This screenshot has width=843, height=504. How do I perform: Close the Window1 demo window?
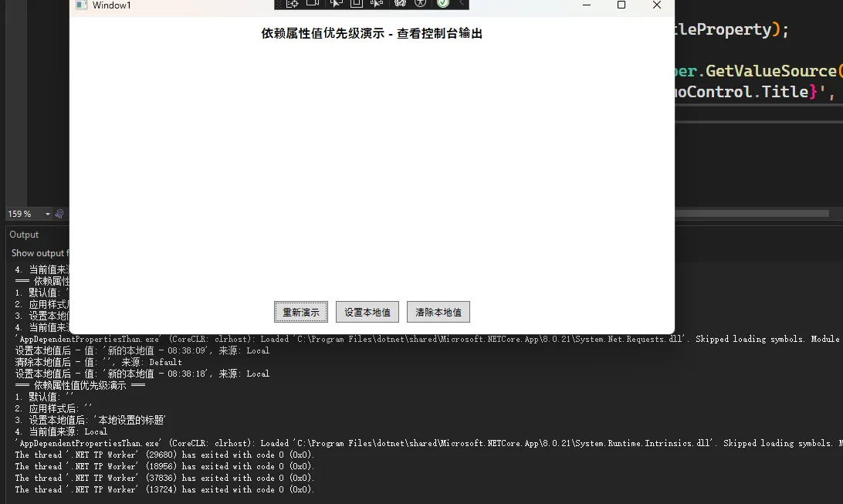tap(657, 5)
